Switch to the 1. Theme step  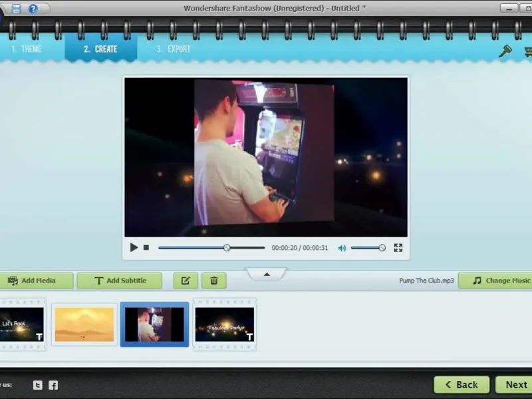(27, 49)
